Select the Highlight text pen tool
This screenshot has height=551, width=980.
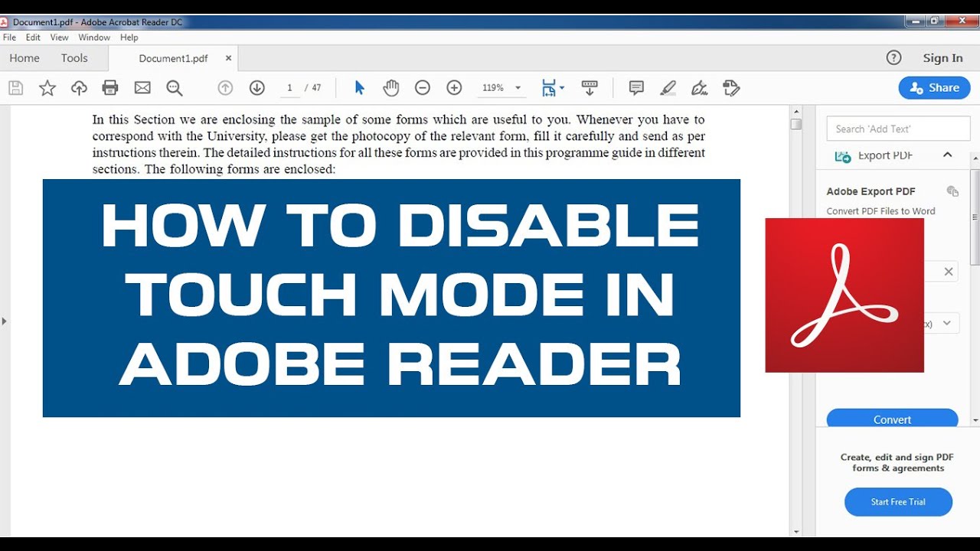(x=668, y=88)
